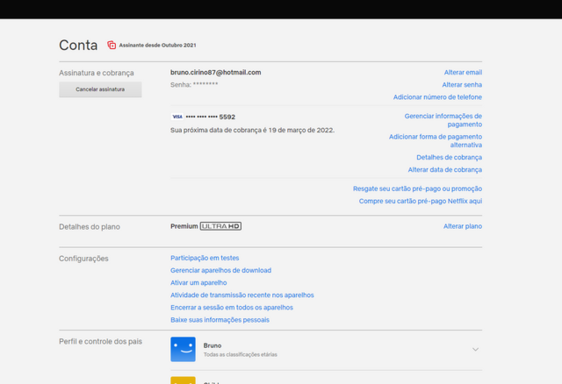Click Compre seu cartão pré-pago Netflix aqui
Image resolution: width=562 pixels, height=384 pixels.
[x=420, y=201]
